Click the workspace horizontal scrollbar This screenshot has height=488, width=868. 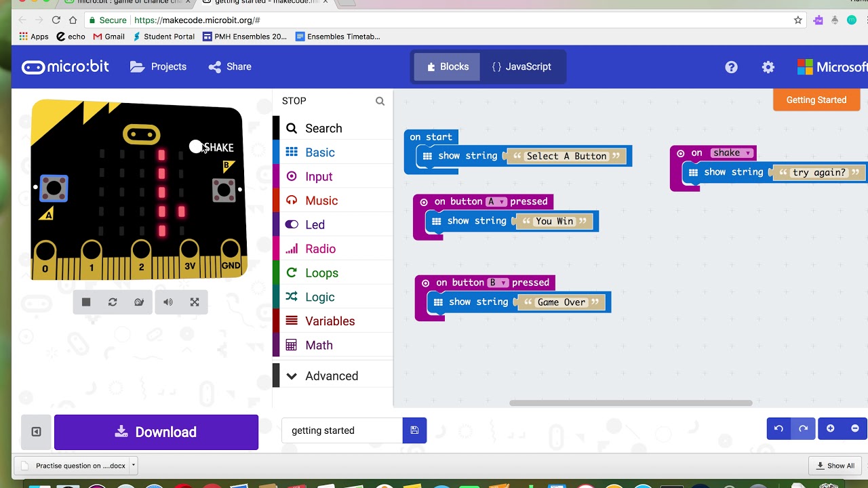(x=631, y=403)
